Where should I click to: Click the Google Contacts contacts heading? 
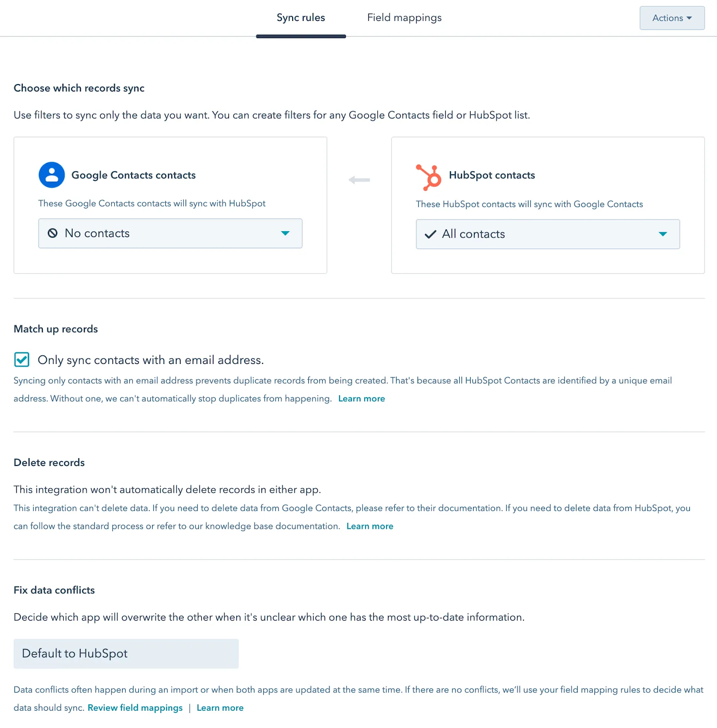pos(133,175)
